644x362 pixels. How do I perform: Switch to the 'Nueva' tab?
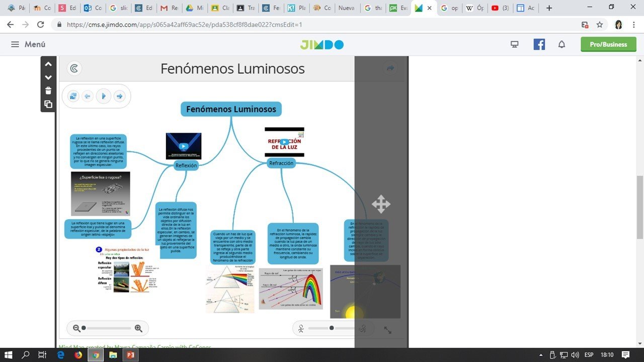coord(347,8)
